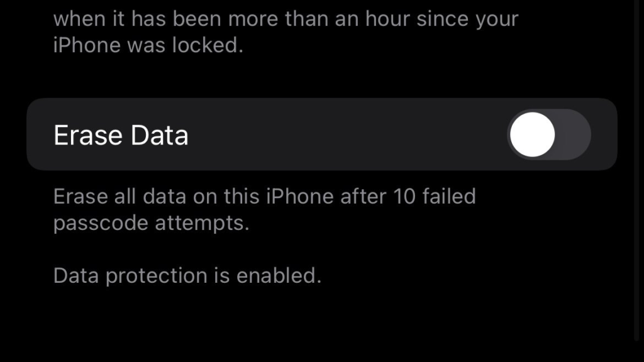Click 'this iPhone' in the erase description

[279, 197]
